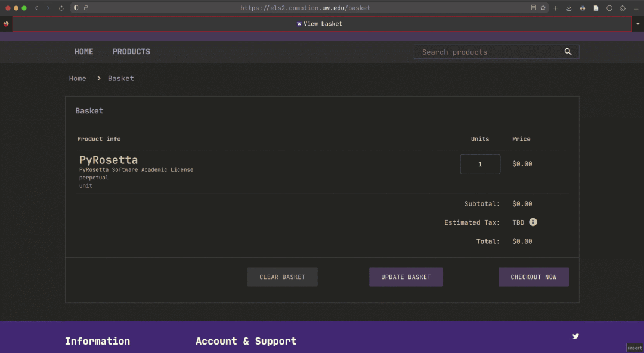Open the extensions puzzle icon
Image resolution: width=644 pixels, height=353 pixels.
[623, 8]
